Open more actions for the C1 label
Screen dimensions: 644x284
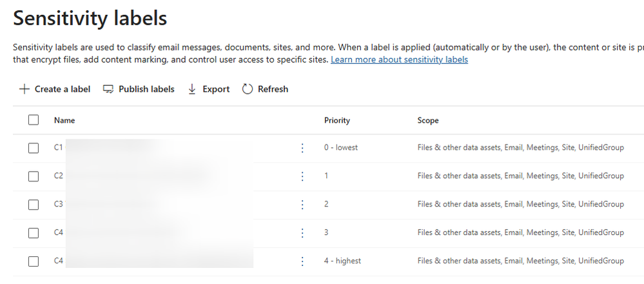pyautogui.click(x=302, y=148)
